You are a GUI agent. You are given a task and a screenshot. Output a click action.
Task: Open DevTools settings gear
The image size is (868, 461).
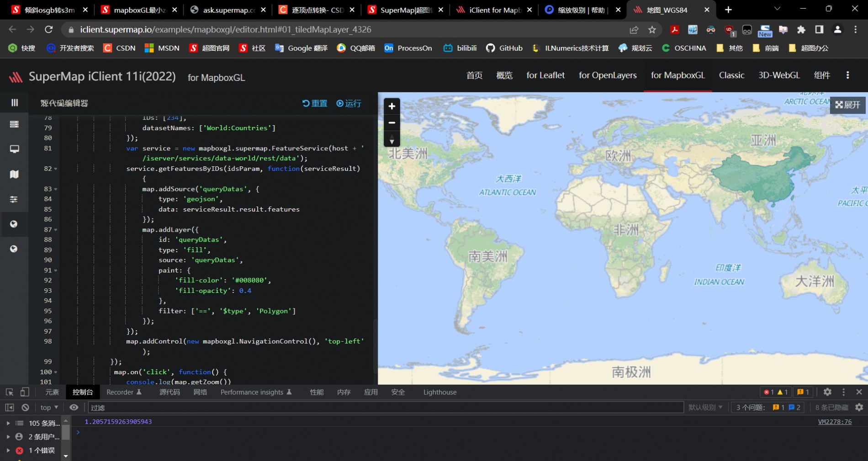tap(827, 392)
